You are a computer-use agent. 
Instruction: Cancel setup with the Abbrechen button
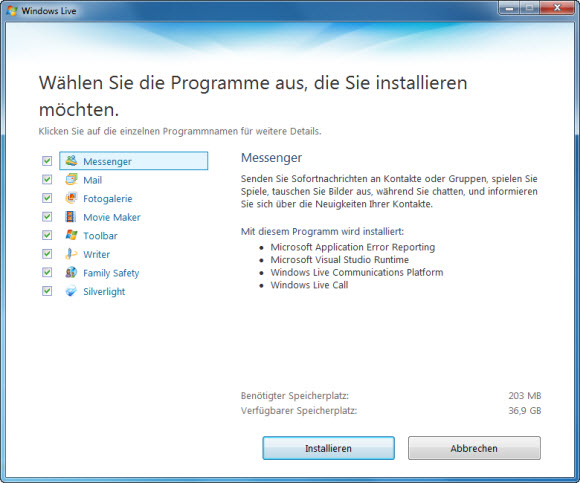(474, 448)
